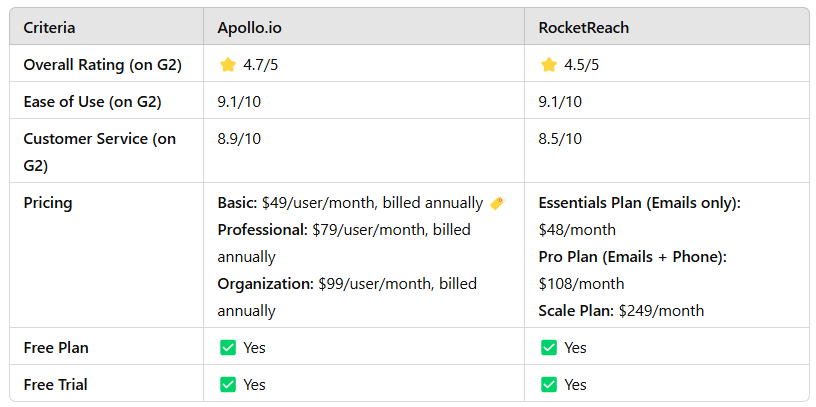
Task: Click Apollo.io's green check in Free Plan row
Action: click(228, 348)
